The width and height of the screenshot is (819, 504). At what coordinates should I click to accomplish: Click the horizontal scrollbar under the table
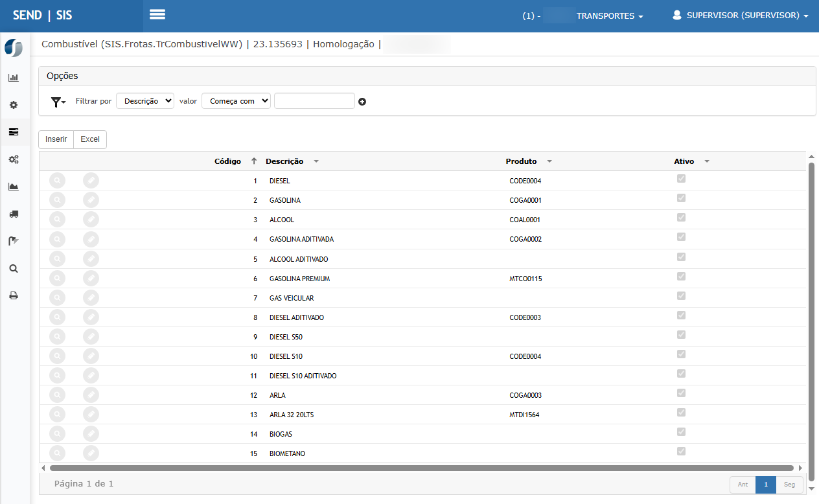421,468
